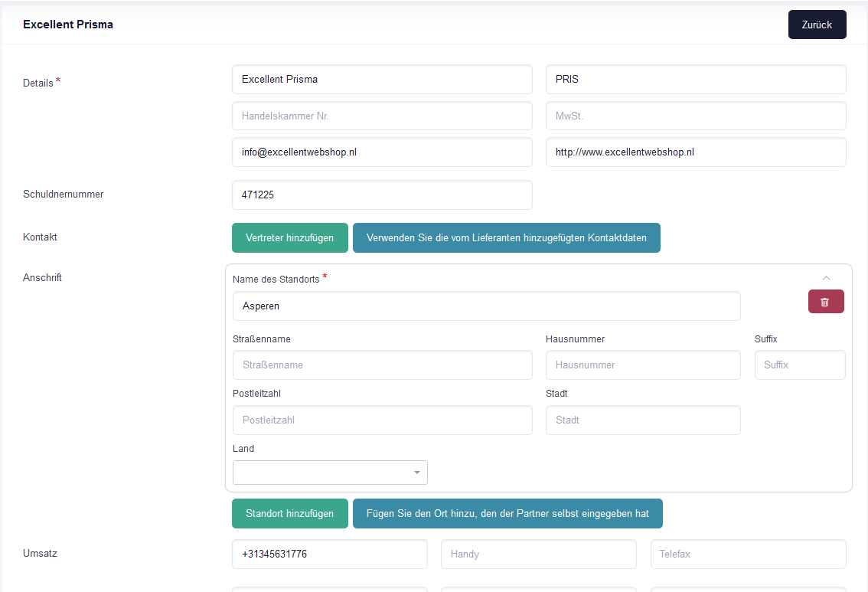Viewport: 868px width, 592px height.
Task: Click the Kontakt label
Action: point(40,237)
